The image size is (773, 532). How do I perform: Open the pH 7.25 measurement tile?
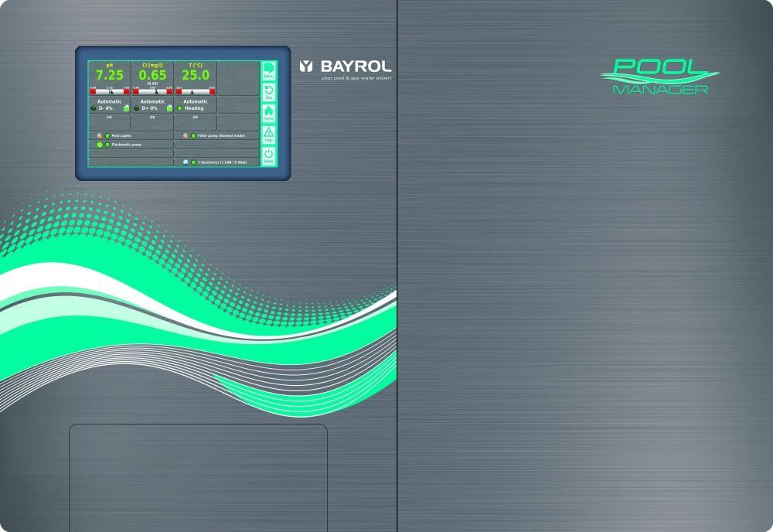pyautogui.click(x=109, y=74)
